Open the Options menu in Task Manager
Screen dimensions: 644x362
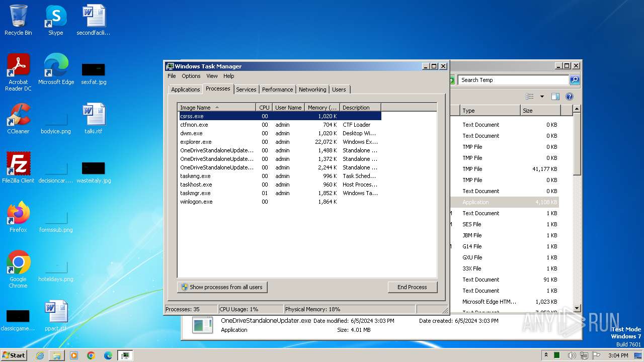pyautogui.click(x=191, y=76)
